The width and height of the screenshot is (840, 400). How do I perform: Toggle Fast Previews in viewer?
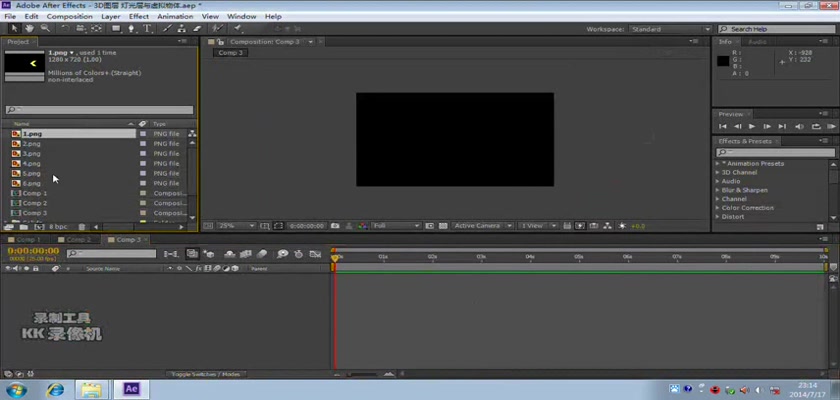point(580,226)
